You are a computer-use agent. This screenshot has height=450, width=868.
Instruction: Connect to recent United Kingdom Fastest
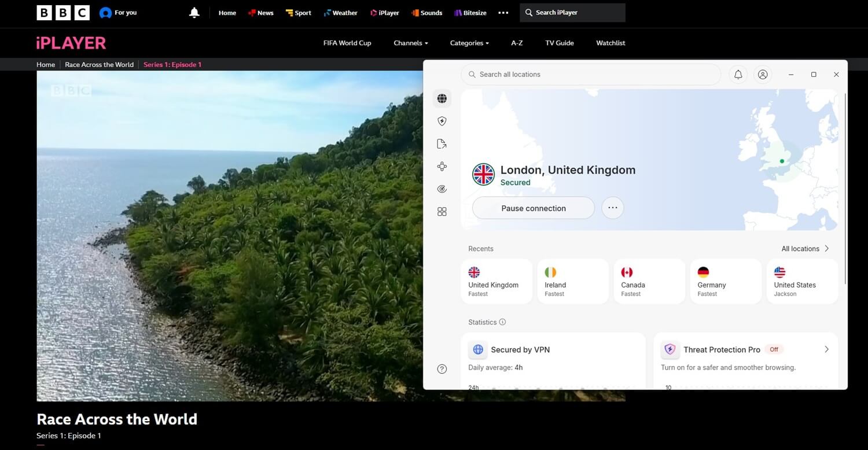(496, 281)
